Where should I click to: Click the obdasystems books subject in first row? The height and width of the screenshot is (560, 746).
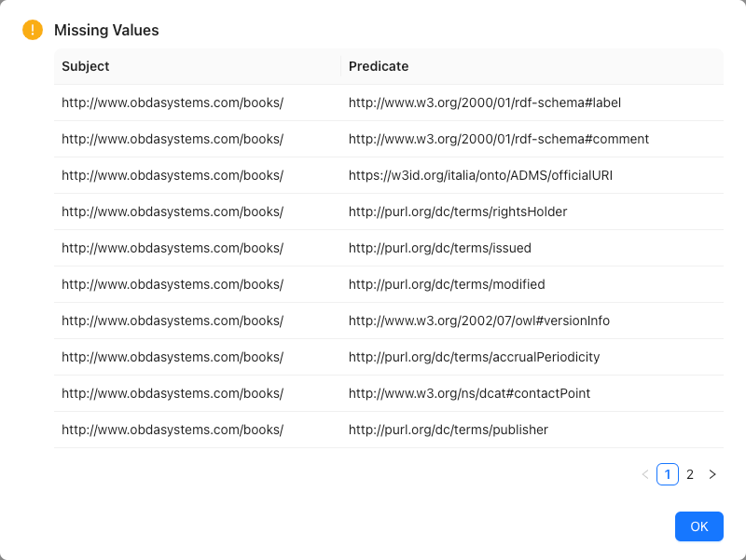click(x=173, y=102)
